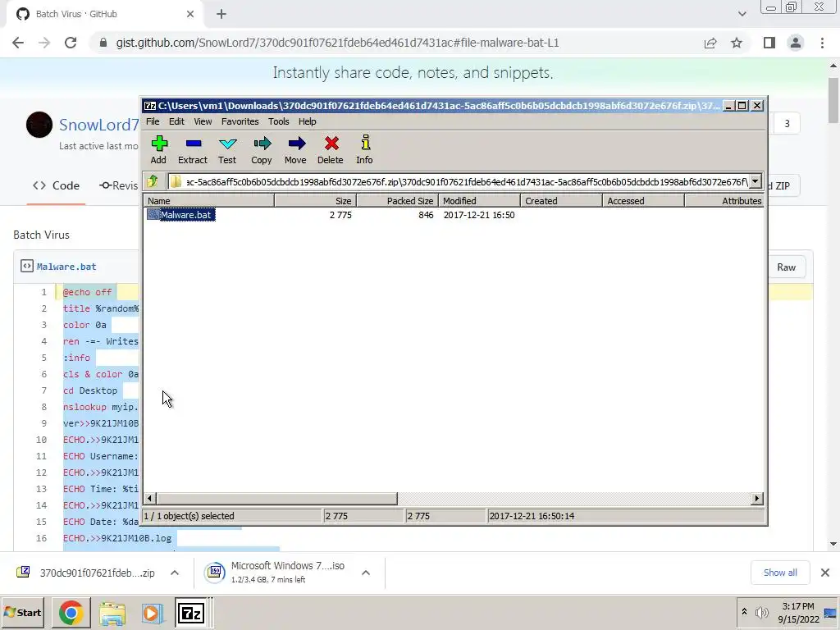Go up one folder level in 7-Zip

tap(153, 181)
